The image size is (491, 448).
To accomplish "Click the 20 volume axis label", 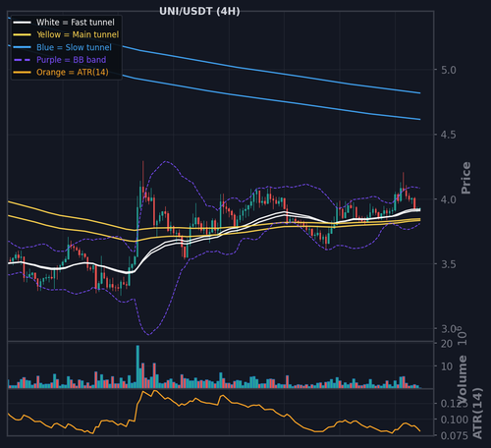I will coord(447,344).
